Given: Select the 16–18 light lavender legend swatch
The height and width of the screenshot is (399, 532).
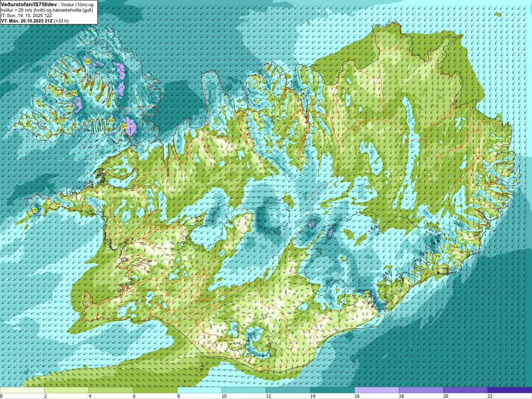Looking at the screenshot, I should [377, 390].
